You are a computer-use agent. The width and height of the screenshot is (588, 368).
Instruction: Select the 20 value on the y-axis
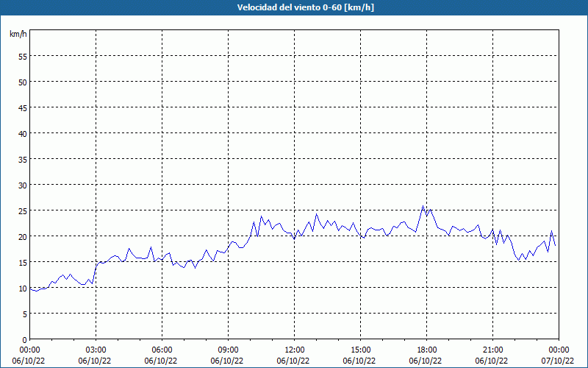tap(23, 236)
